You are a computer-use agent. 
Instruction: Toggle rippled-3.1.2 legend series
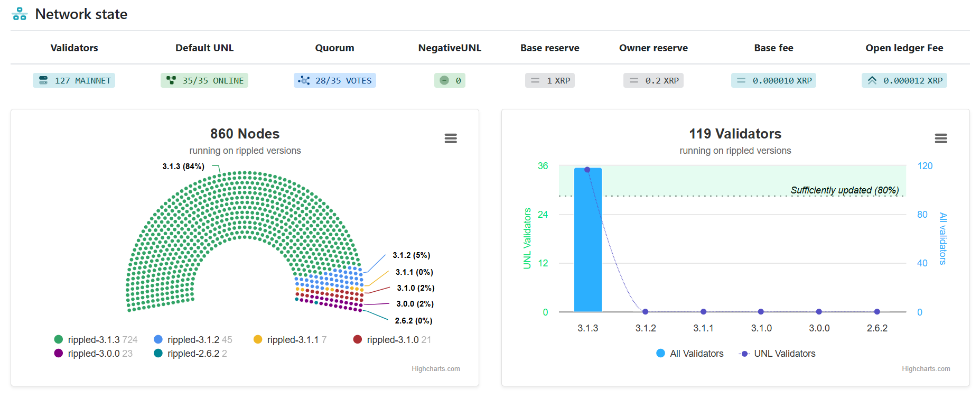click(x=193, y=340)
